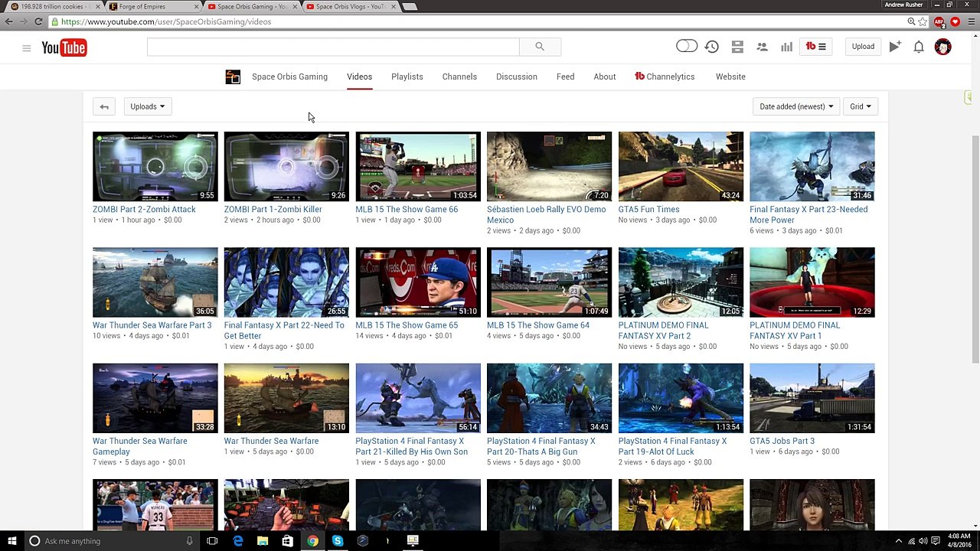
Task: Switch to the Videos tab
Action: tap(359, 77)
